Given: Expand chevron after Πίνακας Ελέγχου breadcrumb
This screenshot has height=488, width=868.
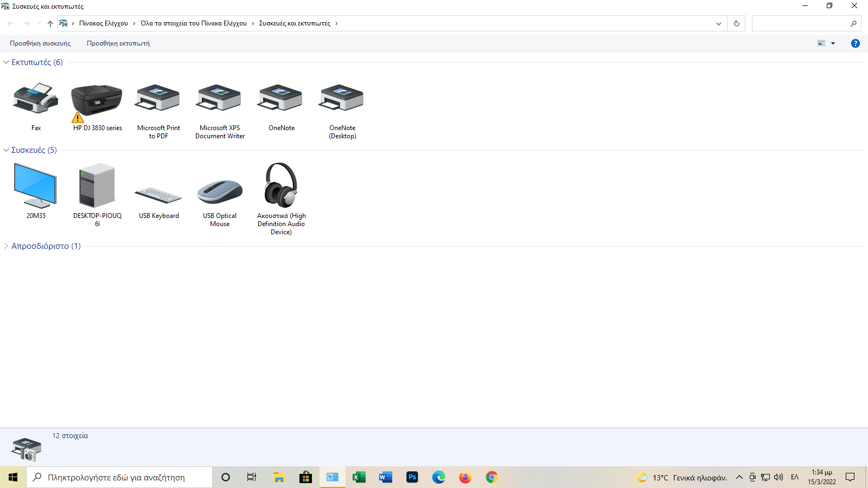Looking at the screenshot, I should click(134, 23).
